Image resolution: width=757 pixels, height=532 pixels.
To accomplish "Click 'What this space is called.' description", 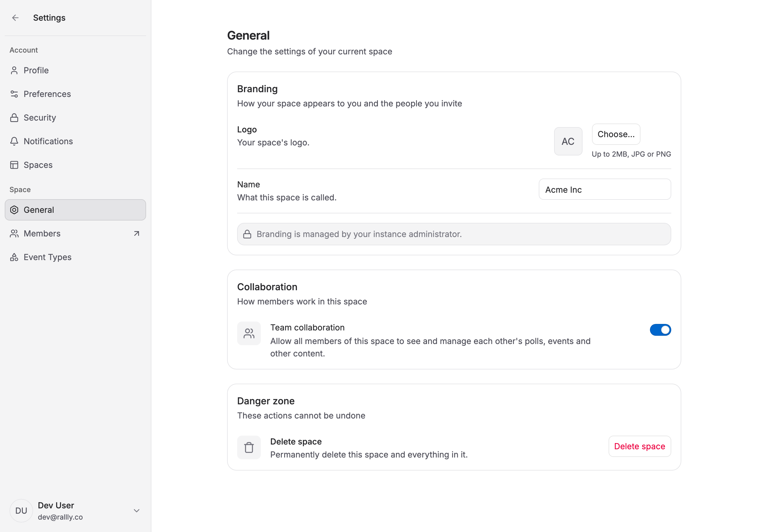I will [x=287, y=197].
